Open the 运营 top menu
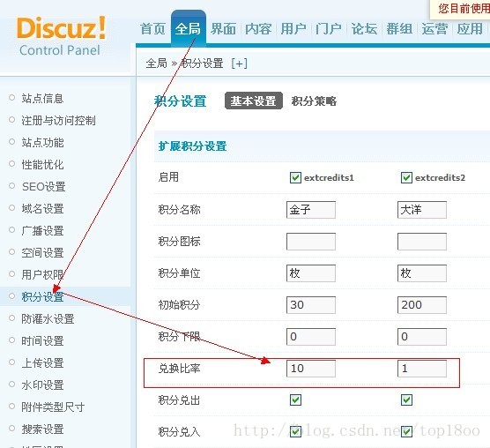 click(434, 29)
